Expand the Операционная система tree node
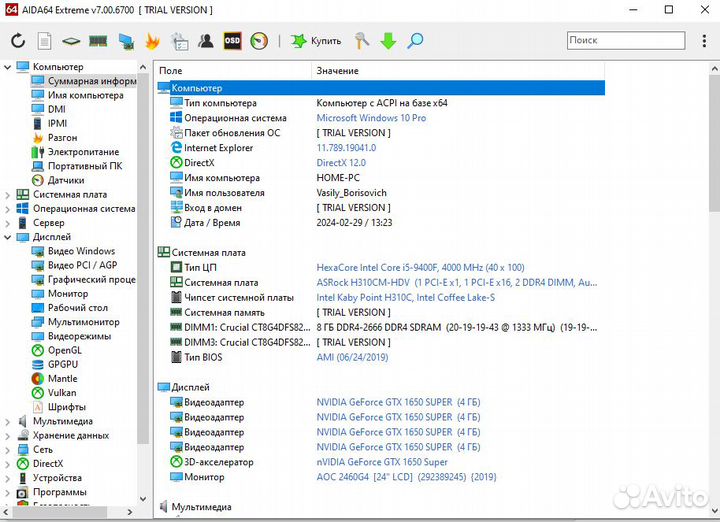Screen dimensions: 720x522 tap(7, 209)
